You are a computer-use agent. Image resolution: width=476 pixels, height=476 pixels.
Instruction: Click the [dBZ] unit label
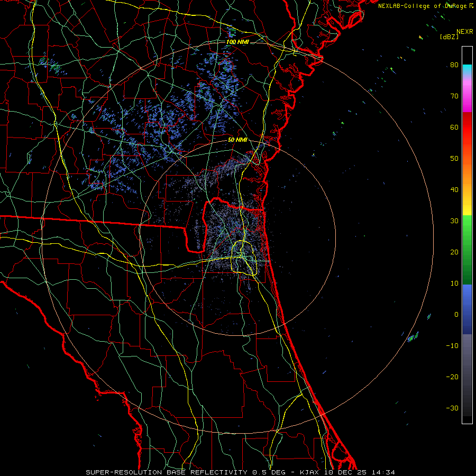click(x=449, y=36)
